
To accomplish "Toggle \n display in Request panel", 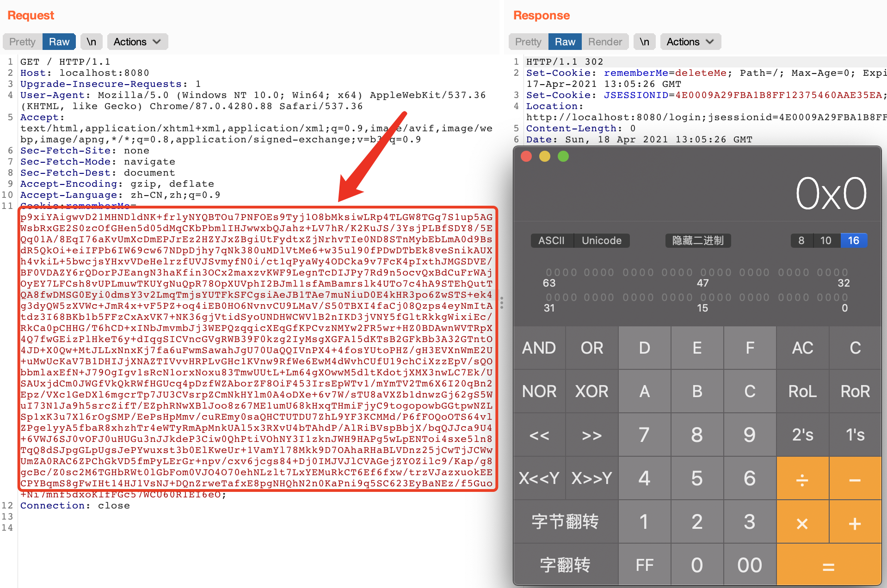I will pos(92,42).
